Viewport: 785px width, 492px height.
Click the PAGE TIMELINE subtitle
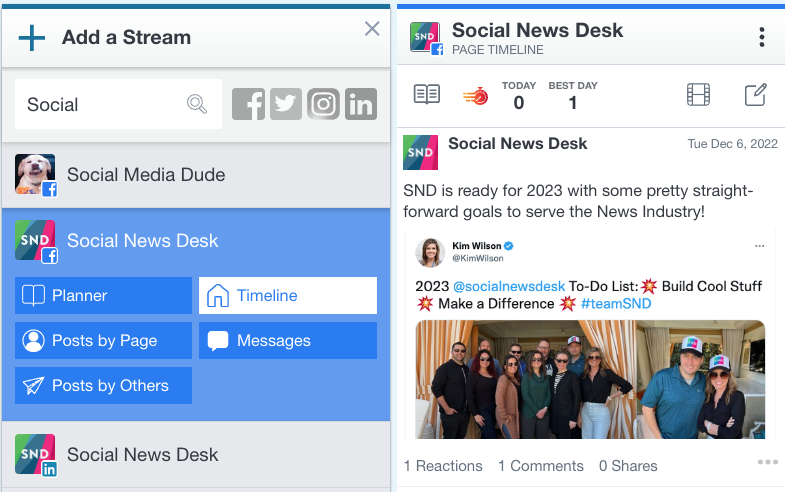click(498, 50)
